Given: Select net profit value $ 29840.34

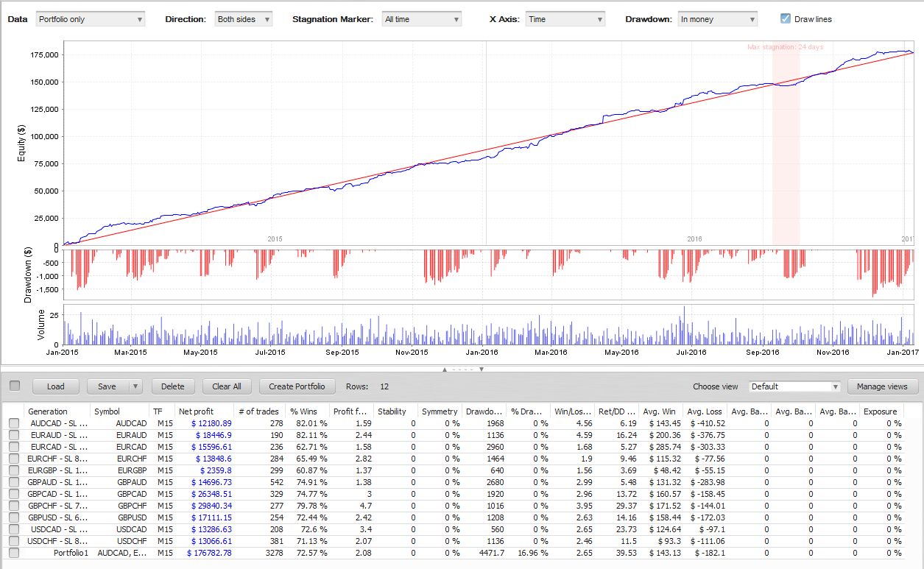Looking at the screenshot, I should point(211,506).
